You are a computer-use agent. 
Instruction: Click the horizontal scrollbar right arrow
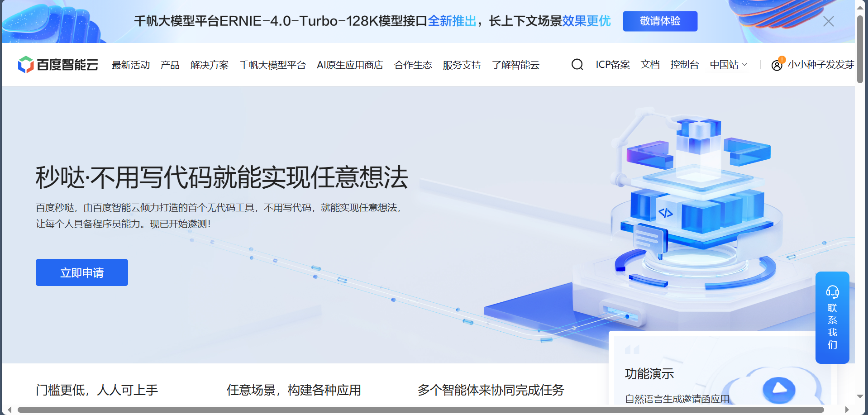click(847, 410)
